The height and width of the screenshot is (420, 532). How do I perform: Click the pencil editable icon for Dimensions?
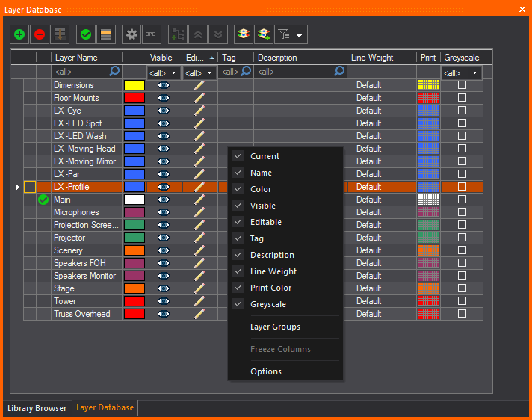click(199, 85)
